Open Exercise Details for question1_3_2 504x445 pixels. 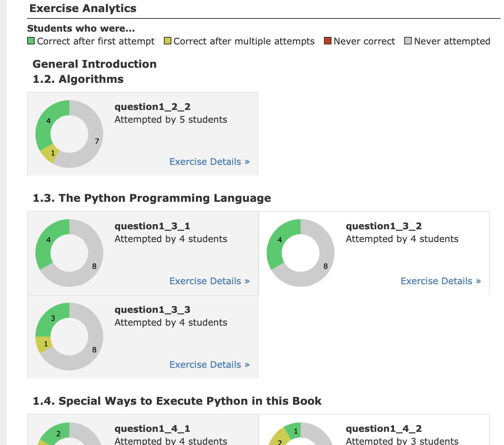[441, 281]
